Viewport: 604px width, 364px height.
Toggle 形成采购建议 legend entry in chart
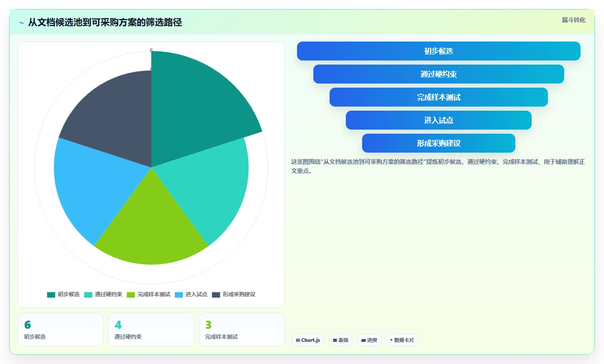click(x=234, y=294)
